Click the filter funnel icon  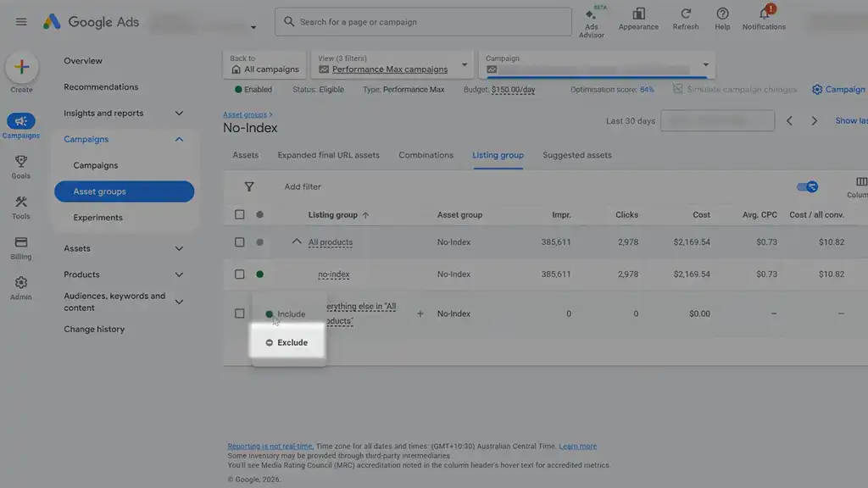pos(249,187)
